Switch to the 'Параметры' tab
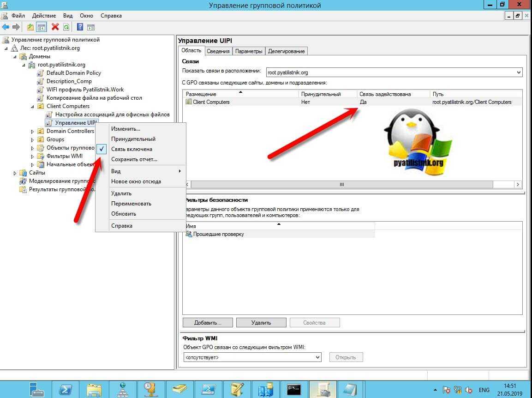Screen dimensions: 532x398 (x=249, y=51)
